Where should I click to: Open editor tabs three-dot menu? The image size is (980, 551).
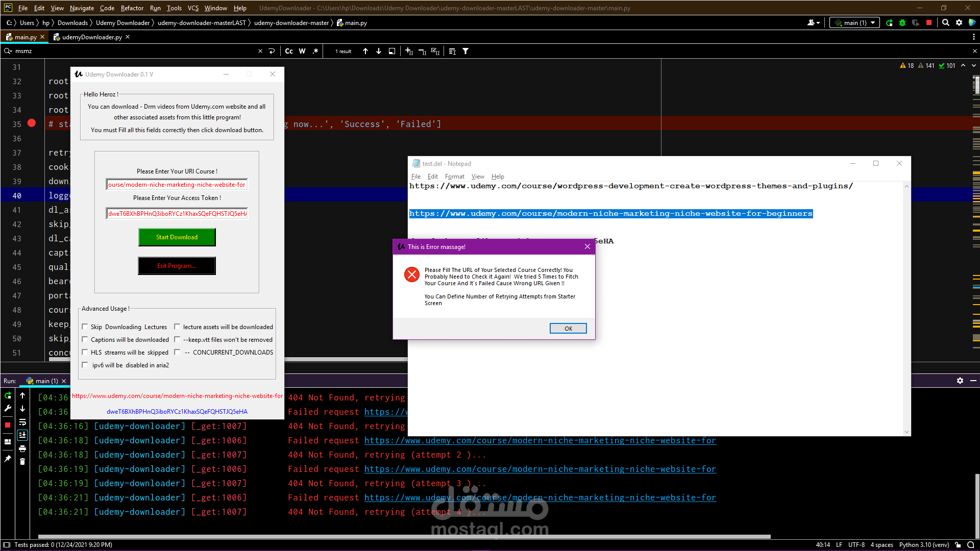[973, 37]
